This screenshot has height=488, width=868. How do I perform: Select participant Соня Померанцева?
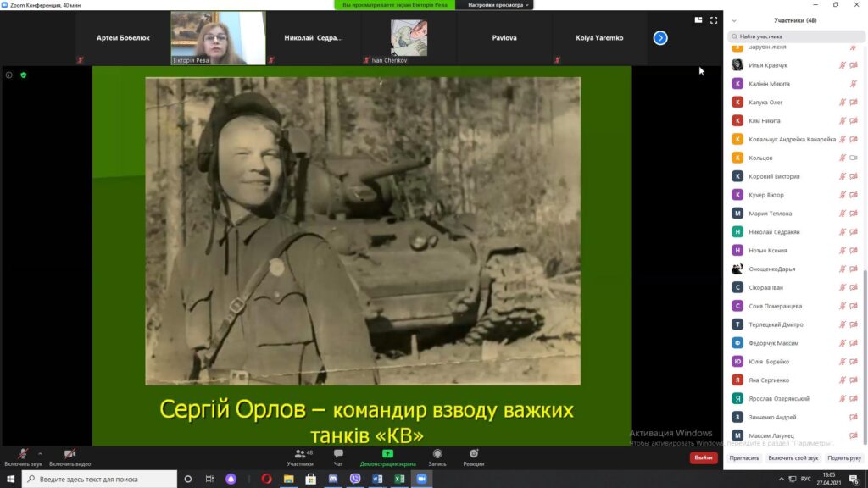pos(795,306)
